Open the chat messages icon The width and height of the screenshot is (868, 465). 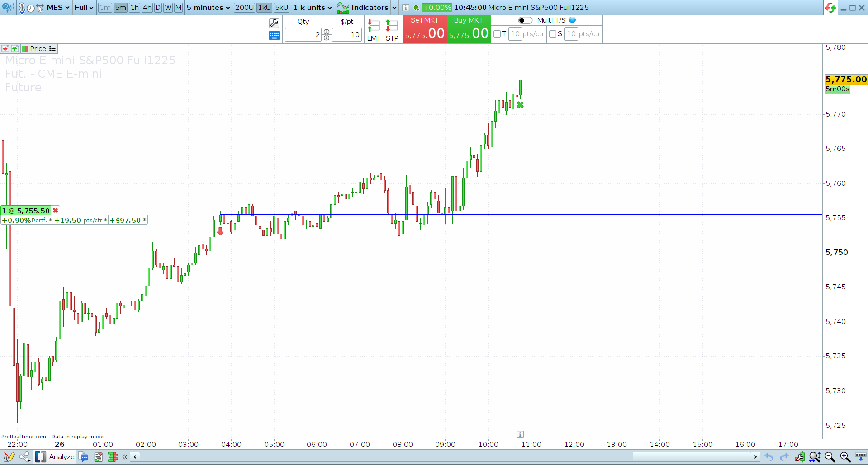(x=84, y=457)
